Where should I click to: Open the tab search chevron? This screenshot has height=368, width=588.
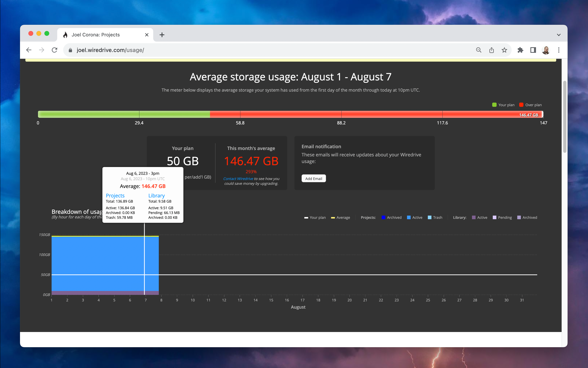tap(559, 35)
